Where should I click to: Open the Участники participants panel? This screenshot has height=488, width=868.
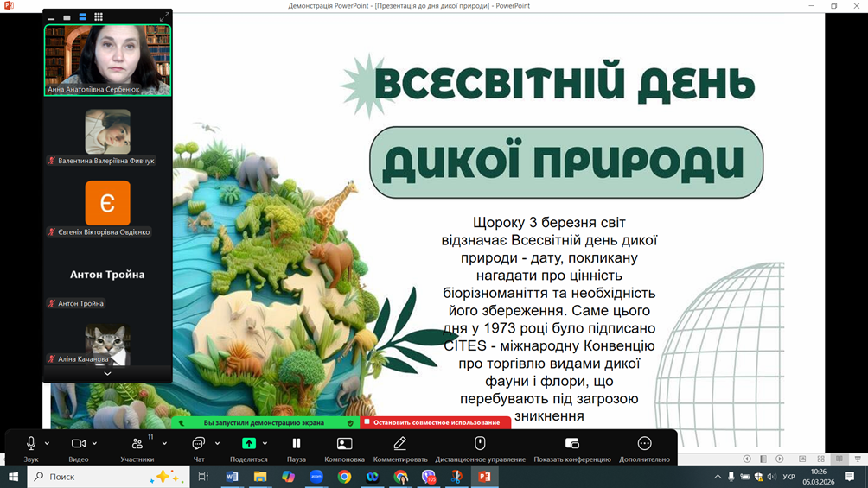(x=137, y=449)
